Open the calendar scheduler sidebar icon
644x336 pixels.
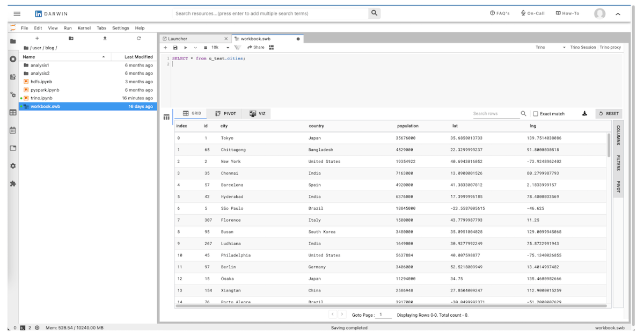pos(13,130)
